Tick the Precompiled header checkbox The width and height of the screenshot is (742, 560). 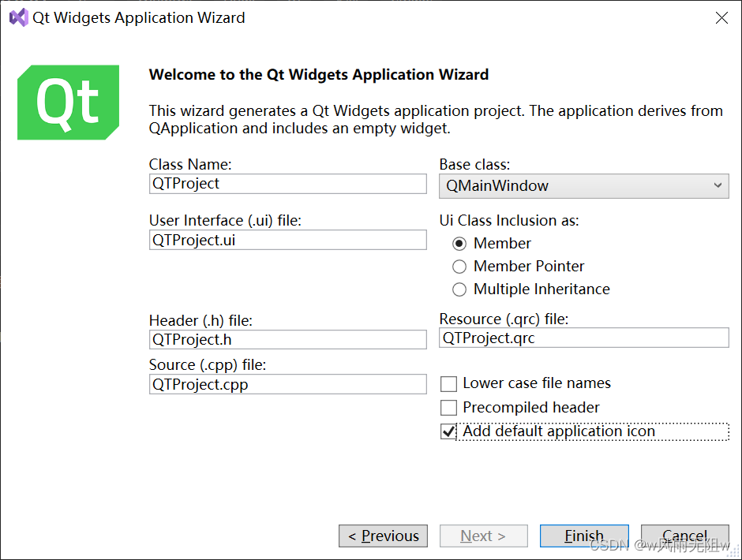pyautogui.click(x=449, y=408)
